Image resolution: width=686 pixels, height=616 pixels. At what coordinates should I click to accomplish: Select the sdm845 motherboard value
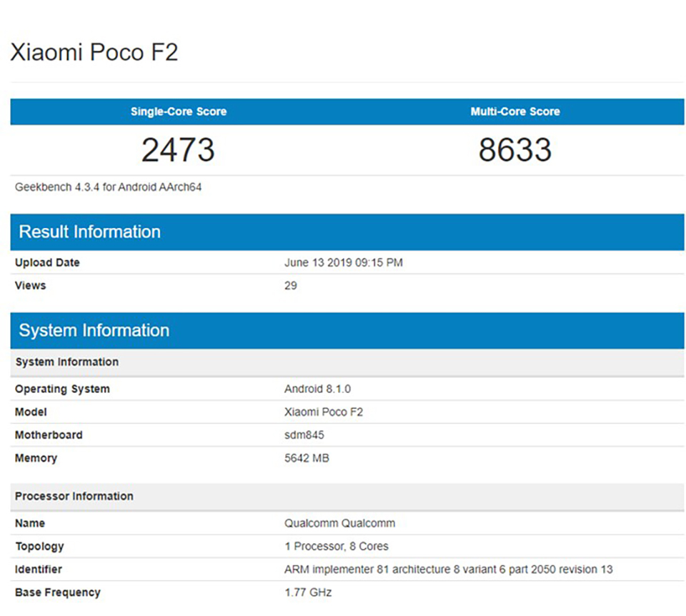click(x=304, y=435)
